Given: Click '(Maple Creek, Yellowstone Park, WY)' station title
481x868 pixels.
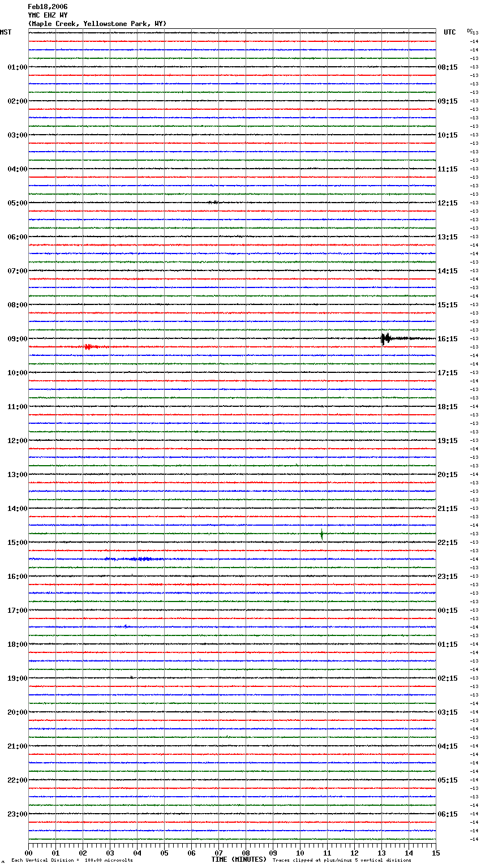Looking at the screenshot, I should pyautogui.click(x=97, y=24).
